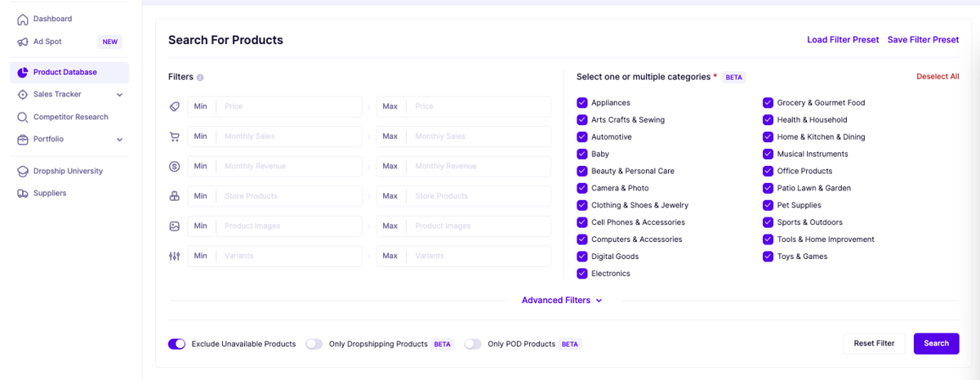Open Competitor Research in sidebar
Image resolution: width=980 pixels, height=380 pixels.
click(x=69, y=117)
